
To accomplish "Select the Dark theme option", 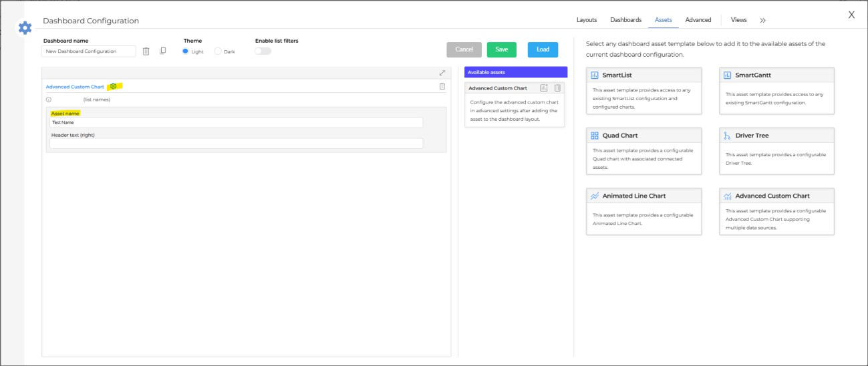I will click(x=218, y=51).
